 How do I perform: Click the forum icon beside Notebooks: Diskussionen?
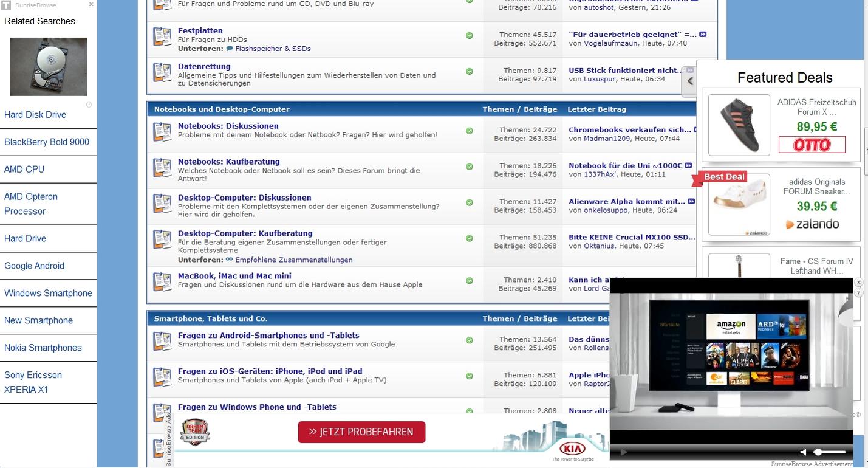coord(162,132)
